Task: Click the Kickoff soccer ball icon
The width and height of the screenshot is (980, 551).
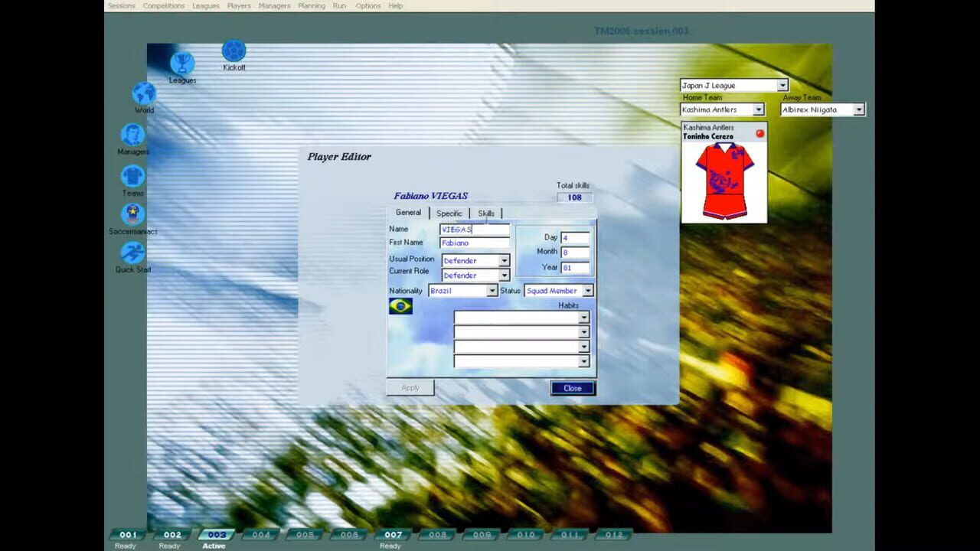Action: [234, 51]
